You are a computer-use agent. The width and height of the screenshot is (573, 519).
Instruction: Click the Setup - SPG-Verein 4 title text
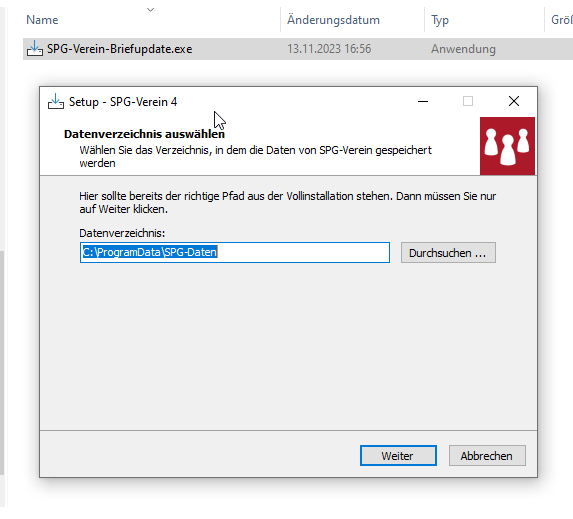[x=123, y=102]
